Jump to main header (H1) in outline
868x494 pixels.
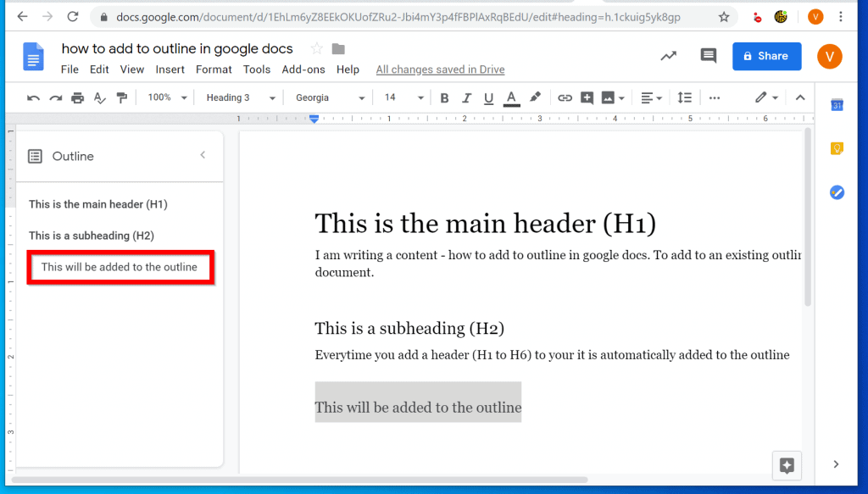[98, 204]
